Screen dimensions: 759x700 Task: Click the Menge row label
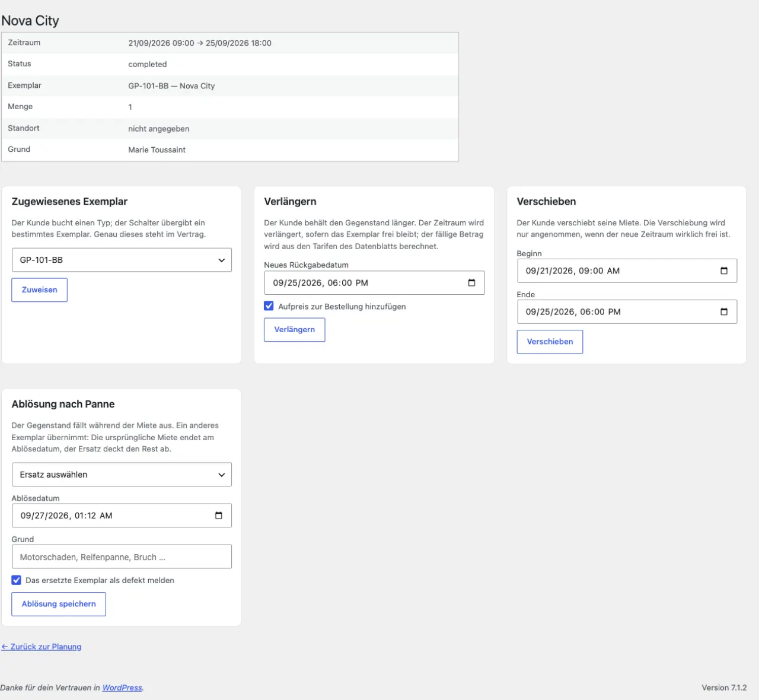click(20, 106)
